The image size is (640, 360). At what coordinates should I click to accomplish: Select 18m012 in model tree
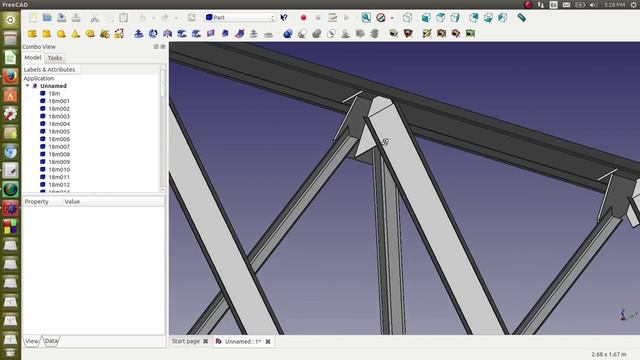pos(59,184)
